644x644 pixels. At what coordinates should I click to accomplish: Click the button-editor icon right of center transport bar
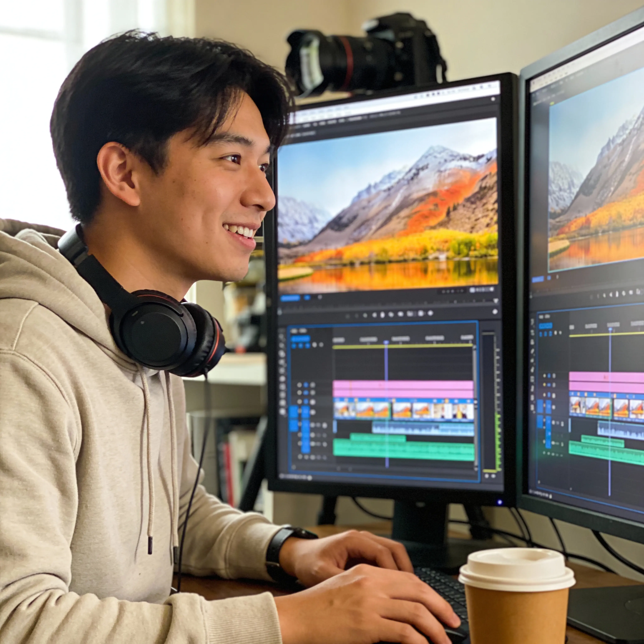pos(495,312)
